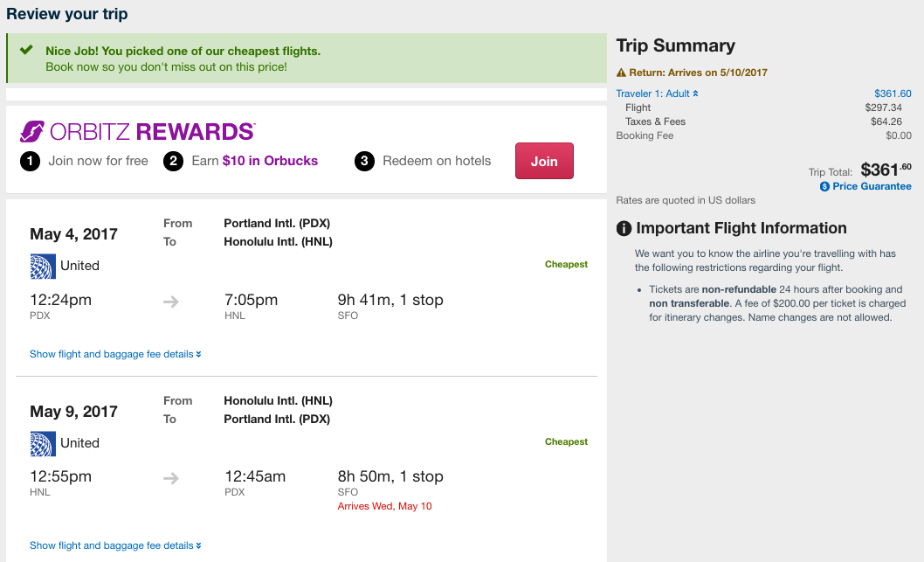The width and height of the screenshot is (924, 562).
Task: Open the Price Guarantee link
Action: click(x=871, y=186)
